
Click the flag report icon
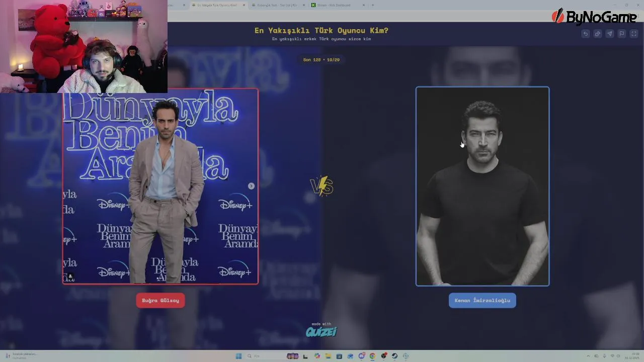point(622,34)
